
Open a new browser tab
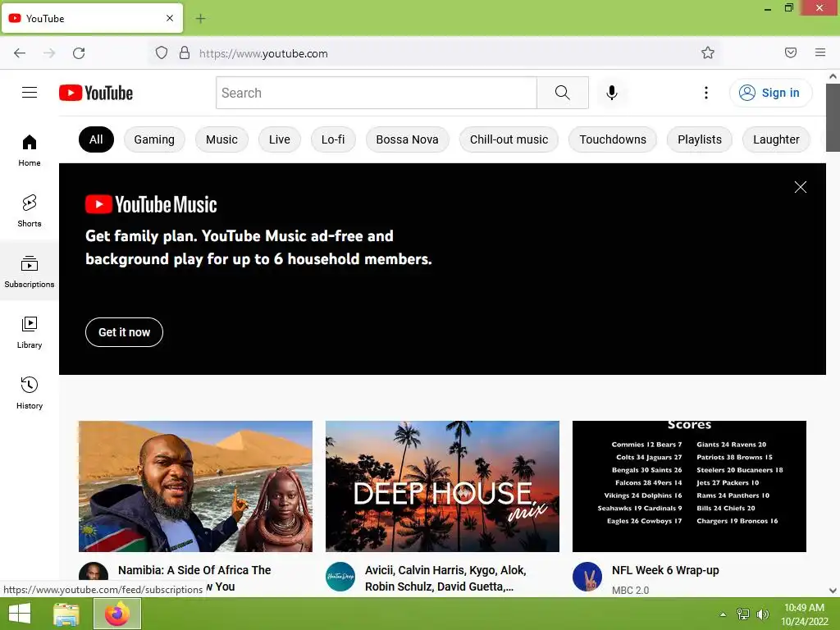point(200,19)
